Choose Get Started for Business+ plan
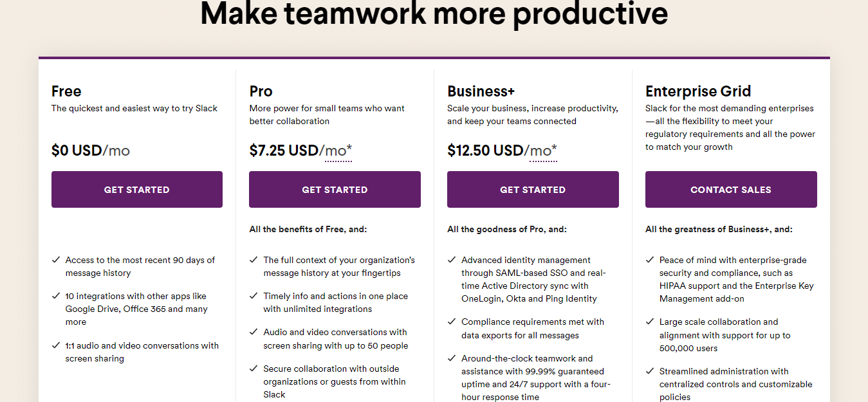 coord(533,190)
